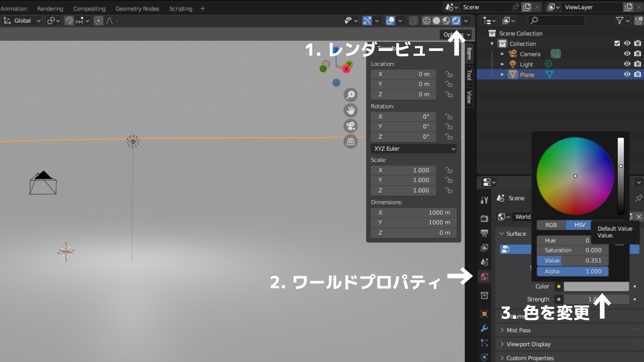Select rendered viewport shading mode

(456, 21)
